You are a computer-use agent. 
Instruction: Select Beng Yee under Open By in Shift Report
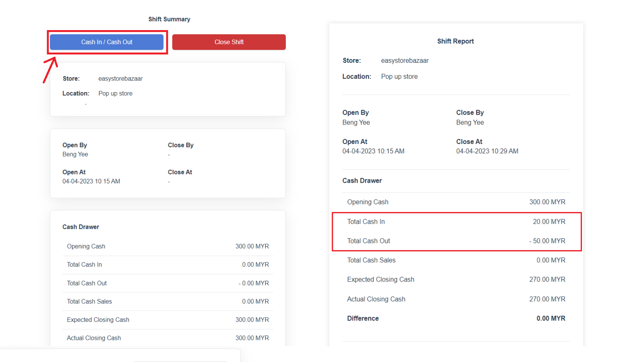click(356, 122)
